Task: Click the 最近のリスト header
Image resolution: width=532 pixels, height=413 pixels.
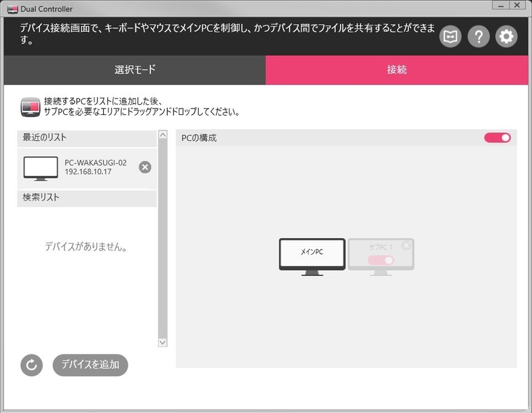Action: pos(87,138)
